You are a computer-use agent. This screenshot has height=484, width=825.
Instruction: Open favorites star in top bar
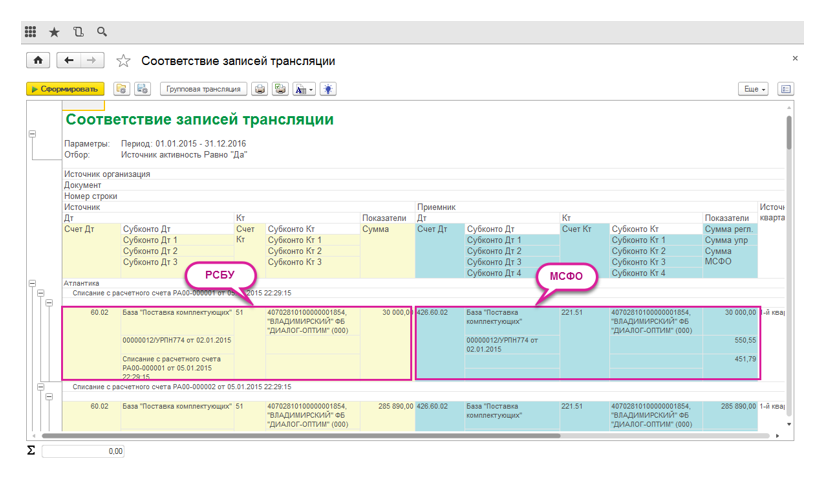54,33
